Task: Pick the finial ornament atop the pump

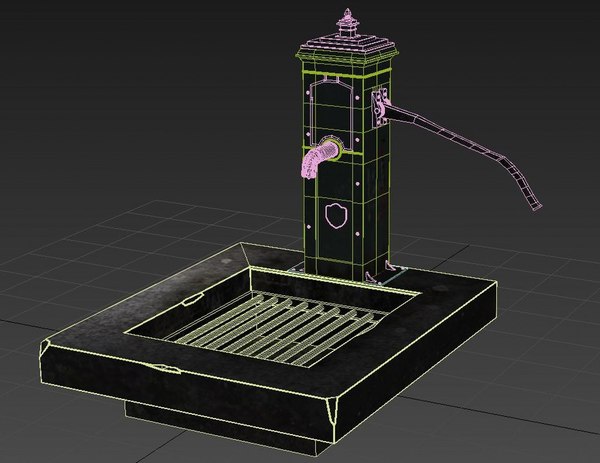Action: point(347,23)
